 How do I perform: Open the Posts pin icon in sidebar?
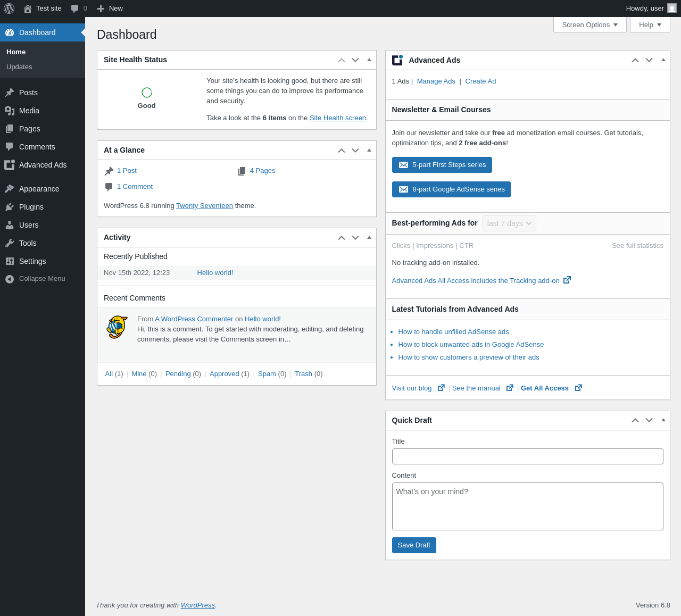point(10,93)
